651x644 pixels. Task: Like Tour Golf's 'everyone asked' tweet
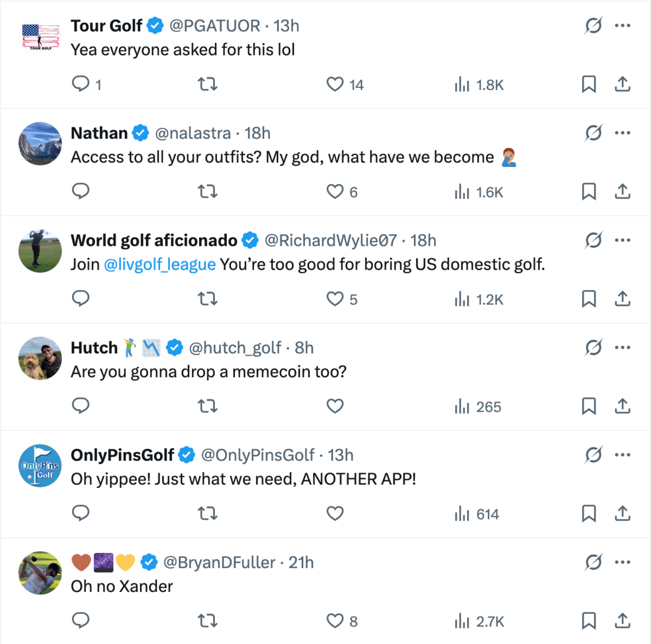[335, 84]
